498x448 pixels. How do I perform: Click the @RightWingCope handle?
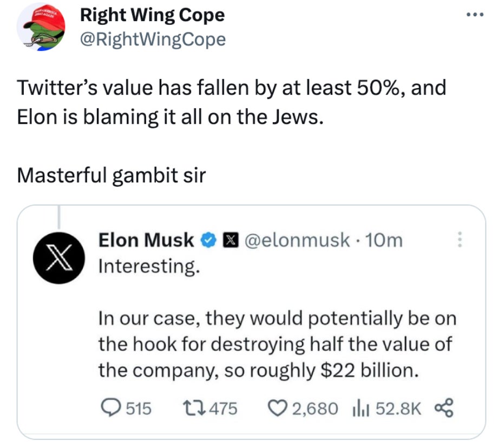[x=153, y=39]
